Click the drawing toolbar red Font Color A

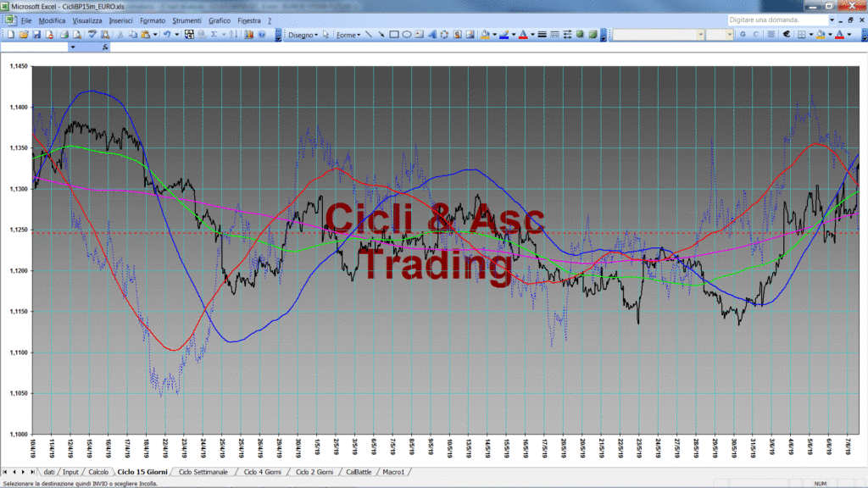(x=522, y=35)
